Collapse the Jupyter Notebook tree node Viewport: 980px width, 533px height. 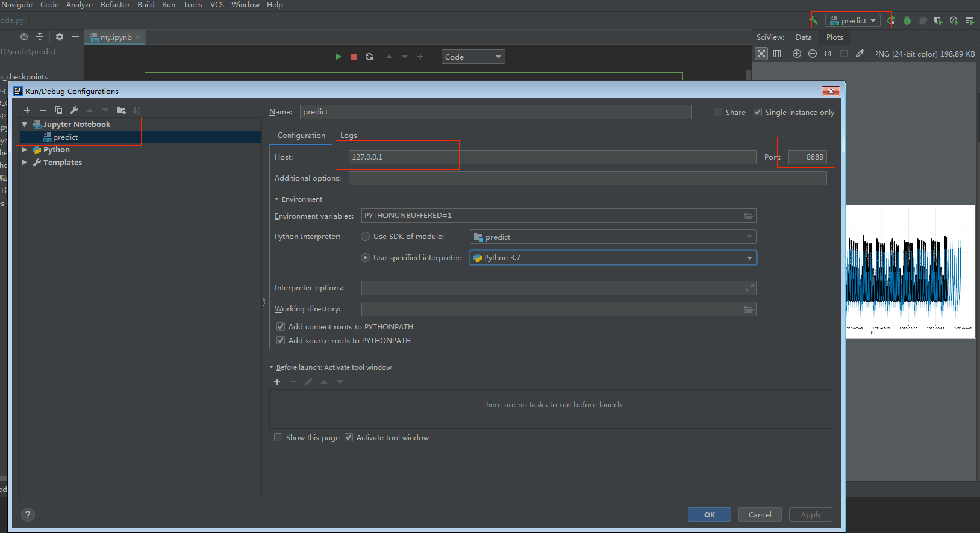point(25,125)
